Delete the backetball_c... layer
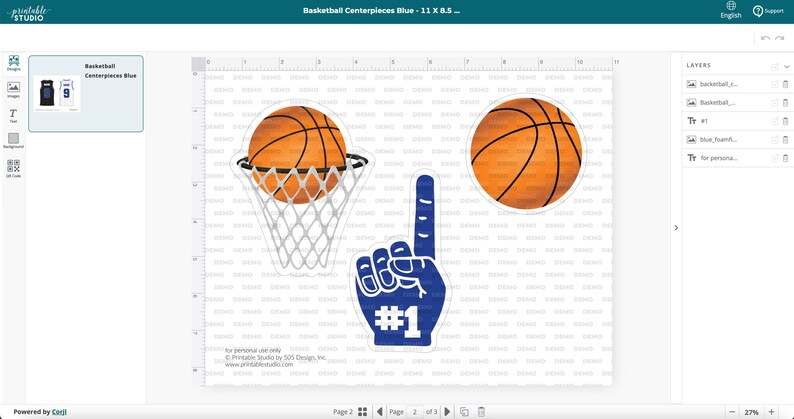 785,84
